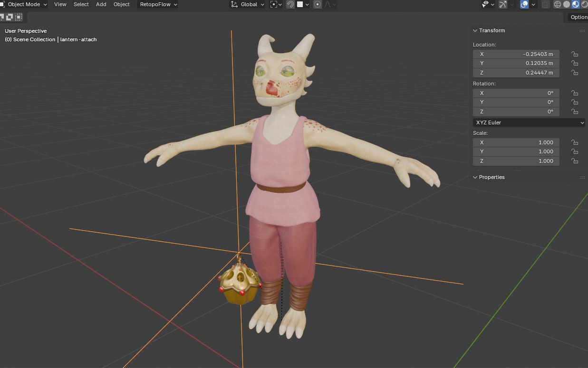
Task: Open the Object Mode dropdown
Action: click(x=24, y=4)
